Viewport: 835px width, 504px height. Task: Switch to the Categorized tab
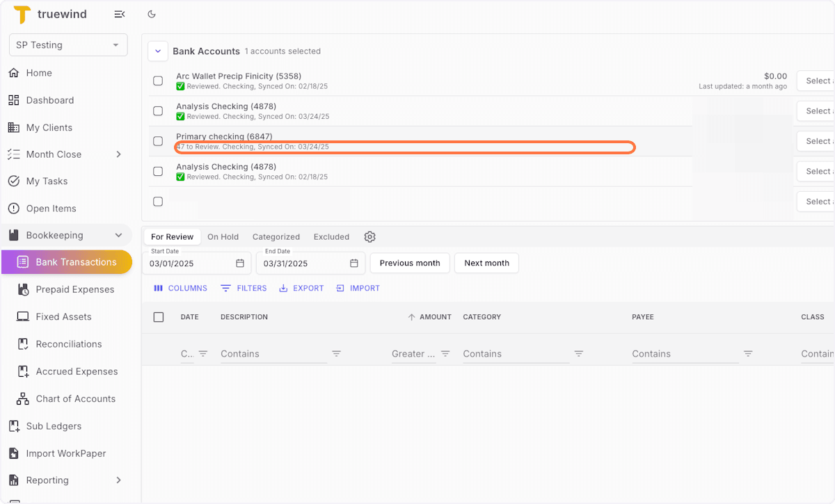276,236
